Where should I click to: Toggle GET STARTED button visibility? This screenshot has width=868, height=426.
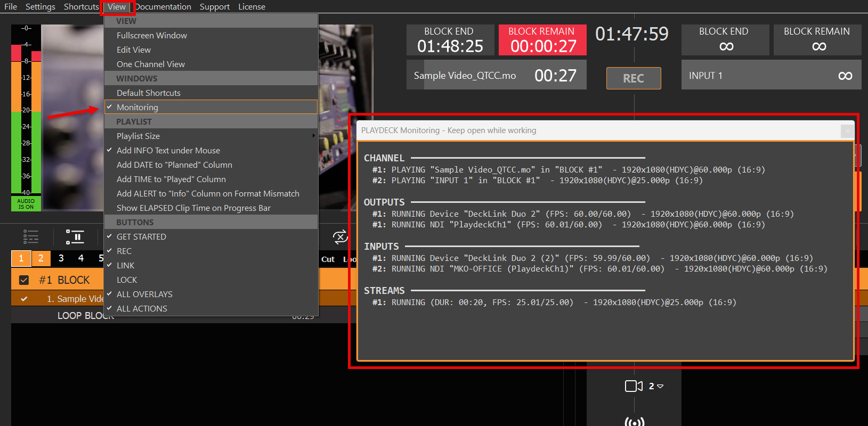[211, 236]
